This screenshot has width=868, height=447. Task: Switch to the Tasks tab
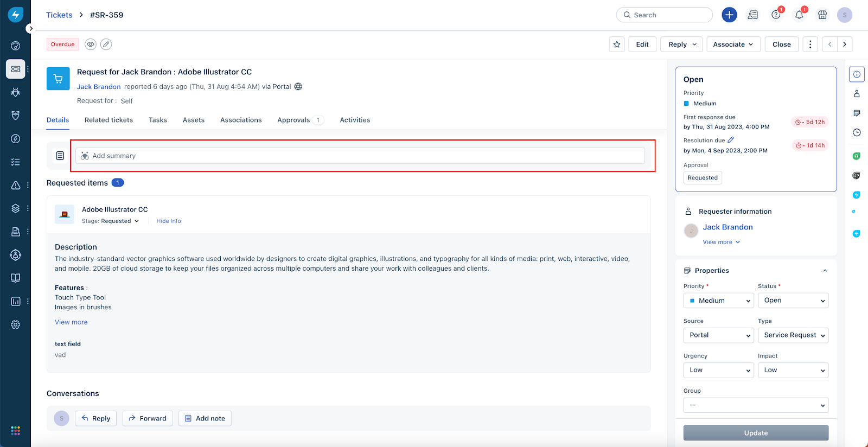click(x=158, y=120)
